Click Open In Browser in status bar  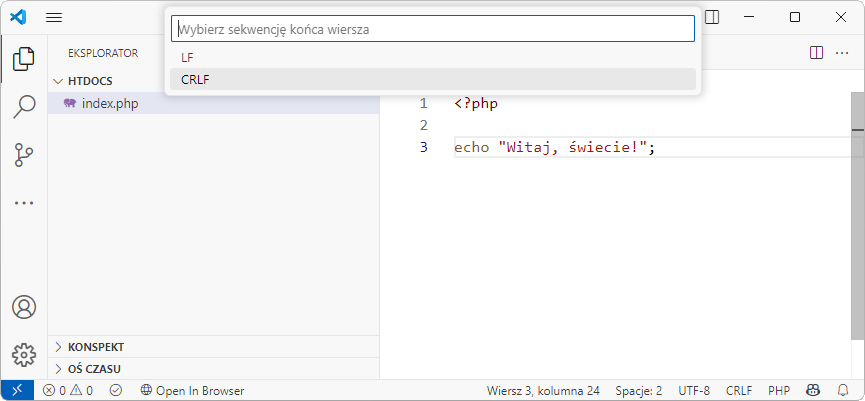tap(192, 390)
